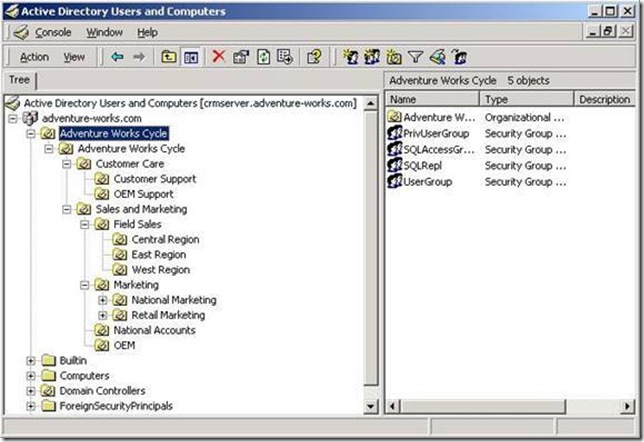Open the Console menu
Image resolution: width=644 pixels, height=442 pixels.
click(53, 32)
